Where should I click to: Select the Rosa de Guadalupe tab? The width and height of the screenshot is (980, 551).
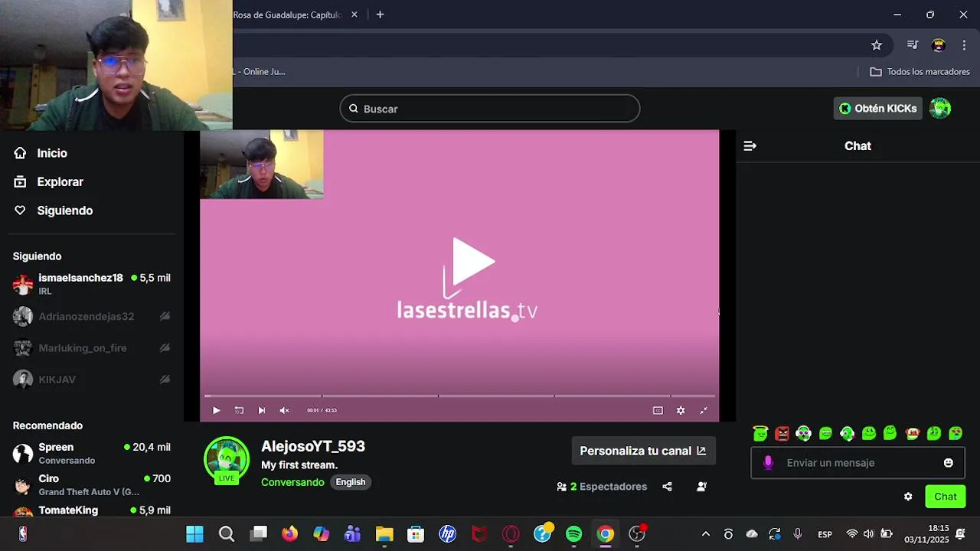click(x=287, y=15)
